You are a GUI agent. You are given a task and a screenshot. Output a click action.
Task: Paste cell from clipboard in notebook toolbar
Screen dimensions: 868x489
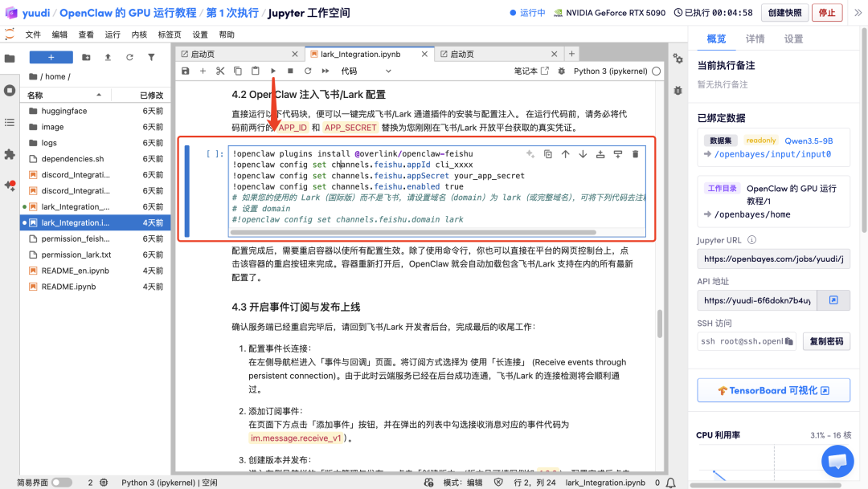tap(256, 71)
